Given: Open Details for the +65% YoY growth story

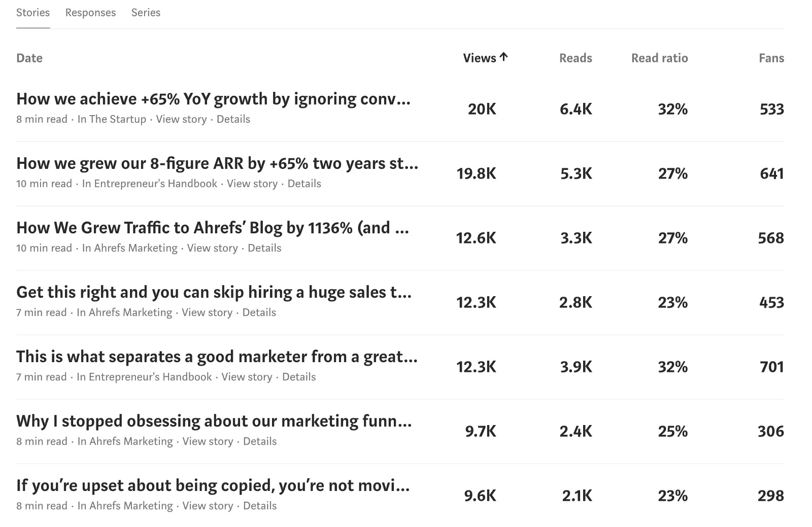Looking at the screenshot, I should (233, 119).
